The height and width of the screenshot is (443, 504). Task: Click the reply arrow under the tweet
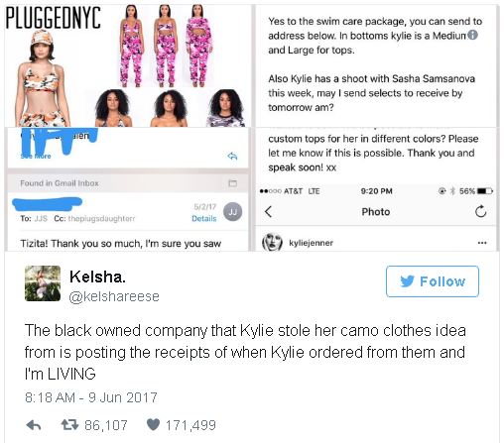[x=34, y=425]
